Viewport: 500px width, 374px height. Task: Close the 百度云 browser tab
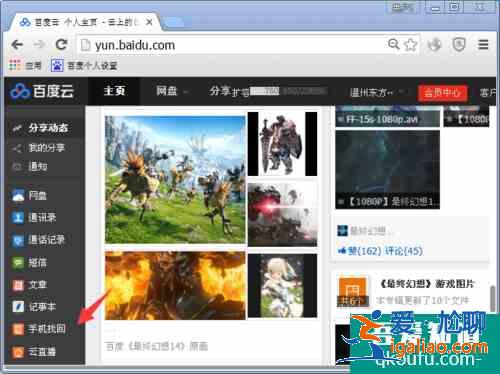[x=149, y=22]
